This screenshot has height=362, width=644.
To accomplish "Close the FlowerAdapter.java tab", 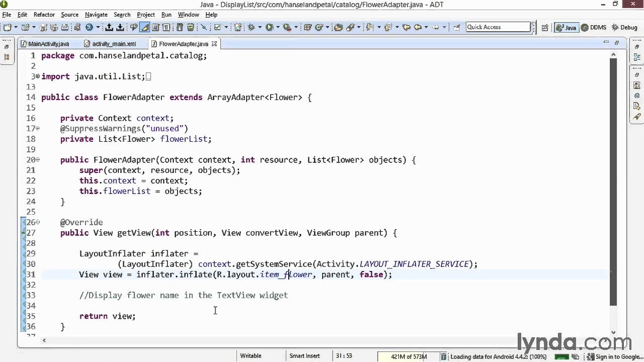I will point(214,44).
